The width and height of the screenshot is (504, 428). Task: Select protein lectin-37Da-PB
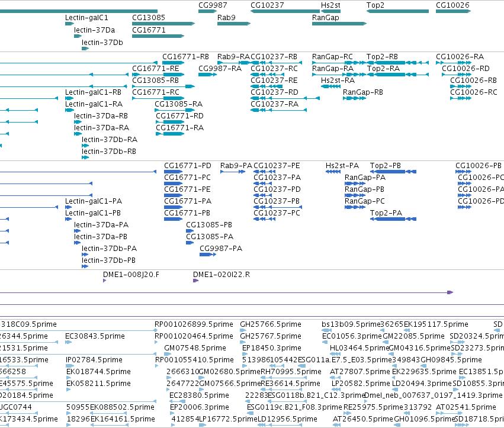coord(101,237)
